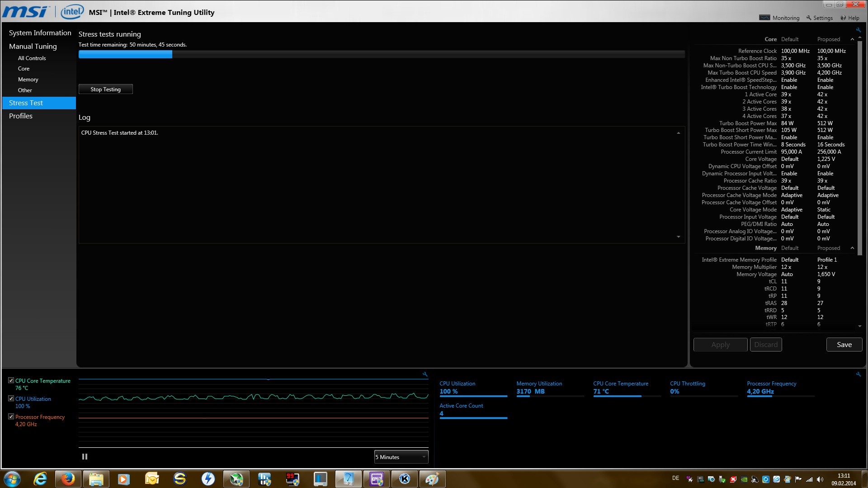Viewport: 868px width, 488px height.
Task: Click the stress test progress bar
Action: click(381, 54)
